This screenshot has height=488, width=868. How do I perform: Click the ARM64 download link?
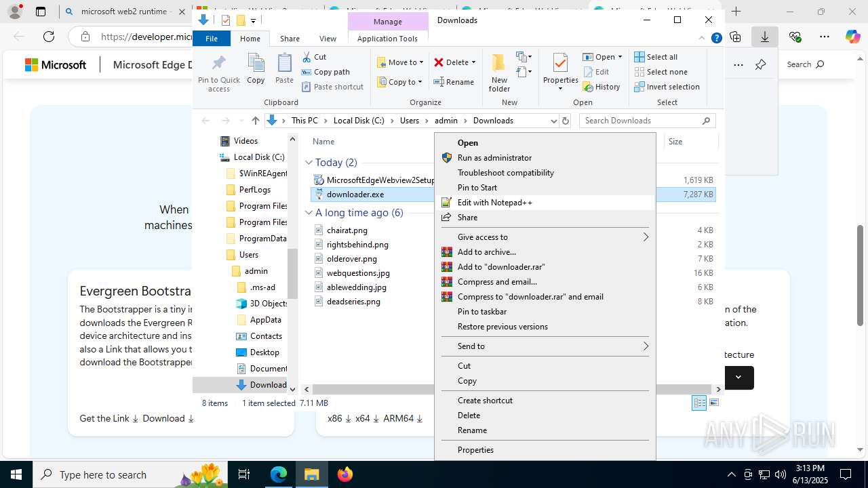pyautogui.click(x=403, y=419)
